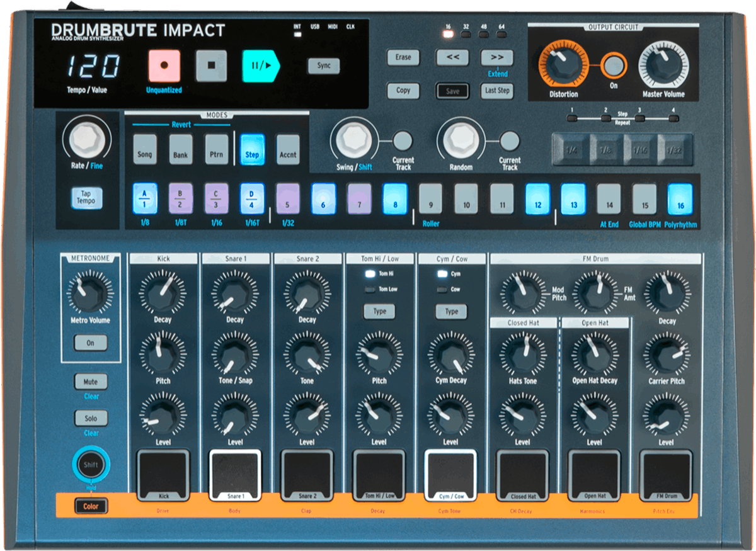Trigger the FM Drum pad

pyautogui.click(x=667, y=475)
